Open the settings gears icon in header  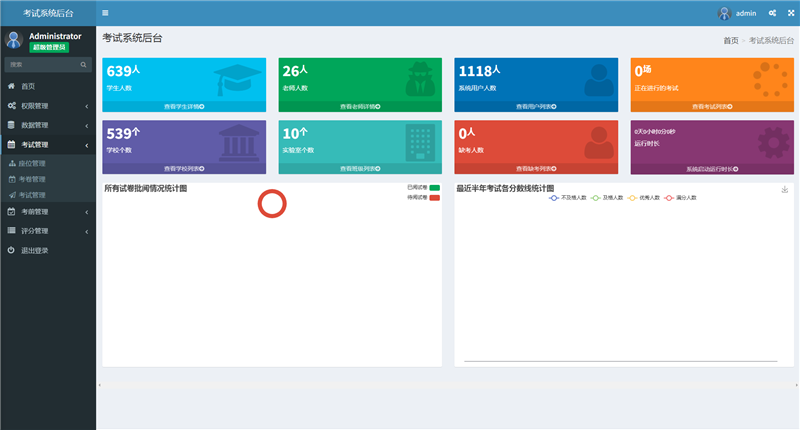point(771,13)
